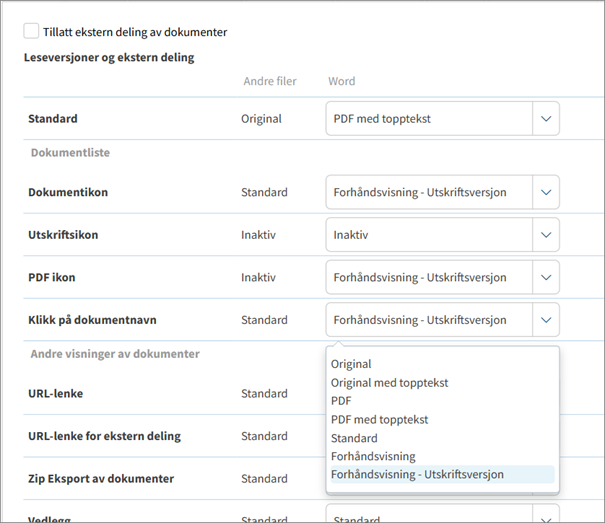This screenshot has height=523, width=605.
Task: Click the Vedlegg row Standard dropdown
Action: pos(440,518)
